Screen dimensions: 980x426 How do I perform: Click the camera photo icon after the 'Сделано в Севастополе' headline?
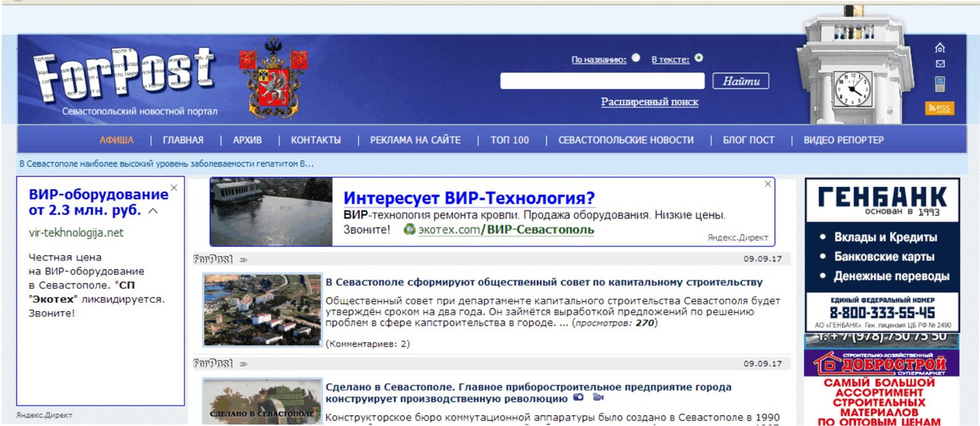click(x=579, y=398)
